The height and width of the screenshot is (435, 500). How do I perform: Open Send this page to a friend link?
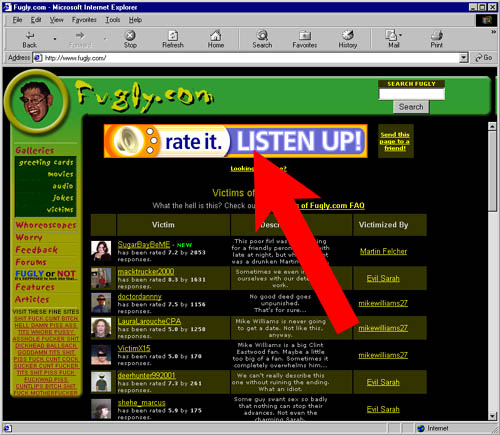(395, 141)
